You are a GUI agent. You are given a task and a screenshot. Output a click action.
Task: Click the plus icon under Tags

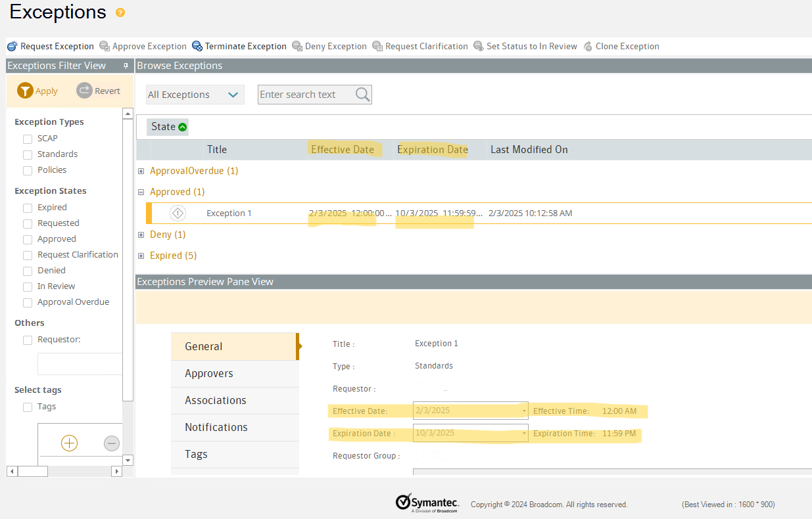69,443
